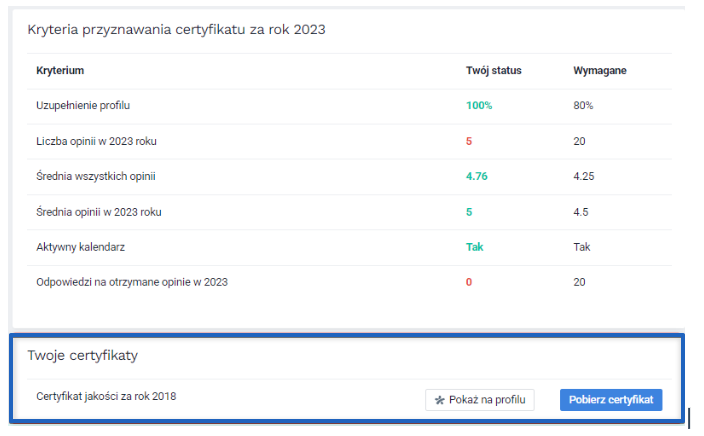Click the green 4.76 average status value

click(x=478, y=176)
